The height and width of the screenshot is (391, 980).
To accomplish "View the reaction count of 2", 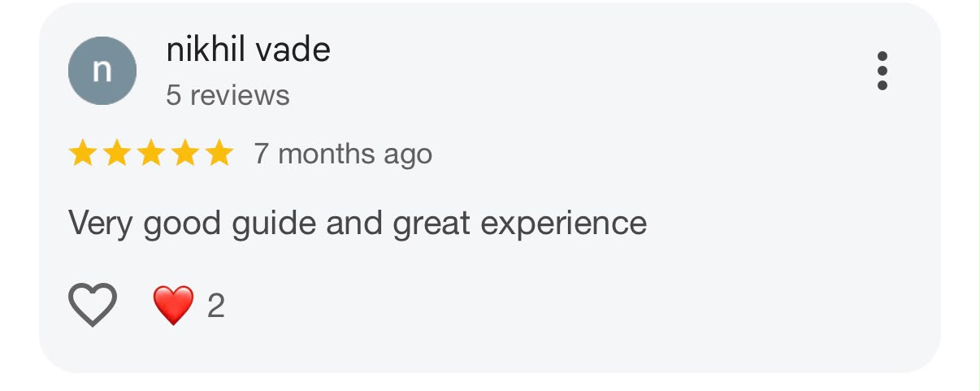I will pyautogui.click(x=215, y=306).
